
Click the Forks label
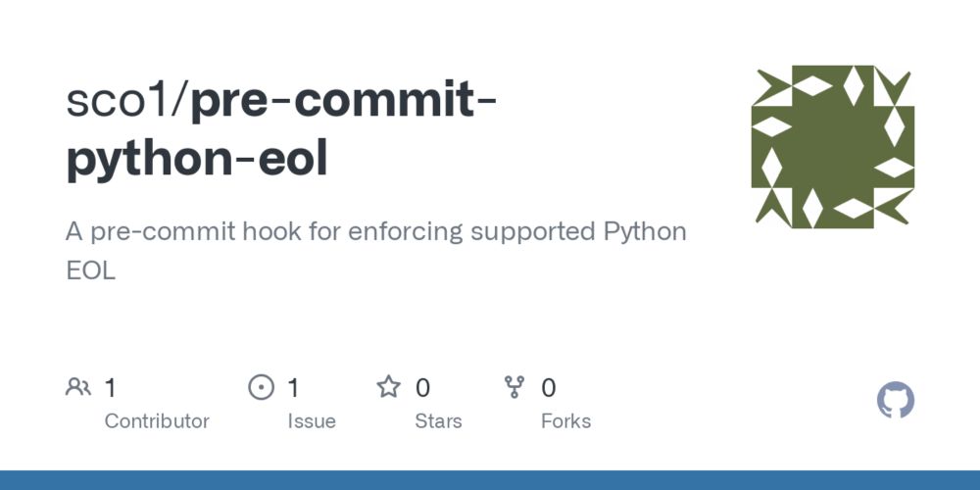[565, 421]
